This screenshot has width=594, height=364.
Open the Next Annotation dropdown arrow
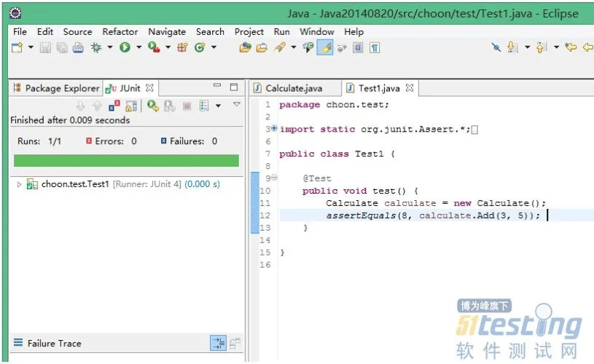point(528,47)
